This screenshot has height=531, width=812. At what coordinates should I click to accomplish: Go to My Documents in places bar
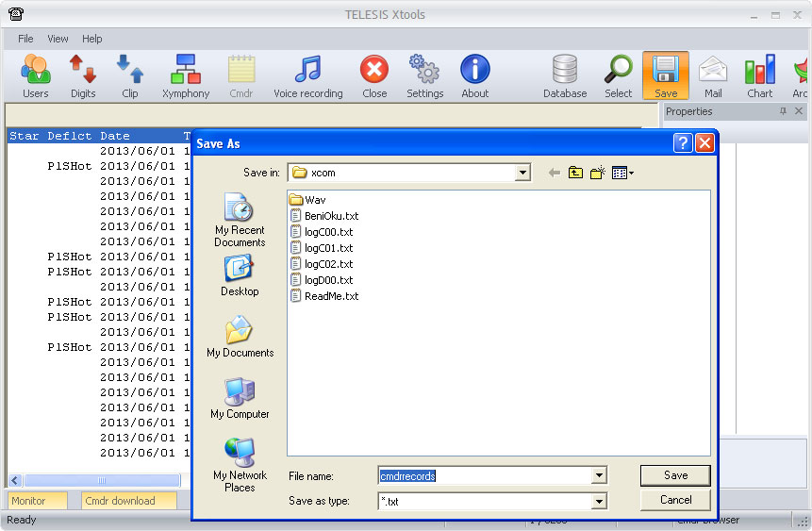point(240,338)
